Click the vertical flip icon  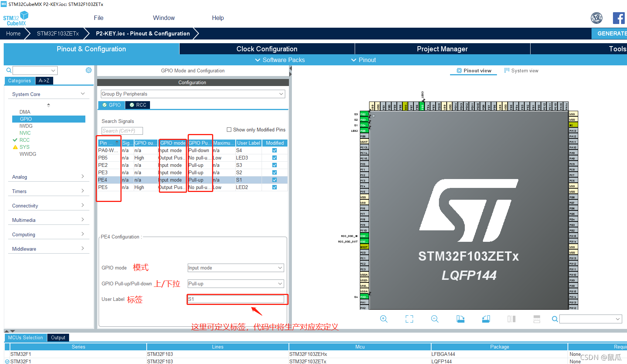click(537, 319)
